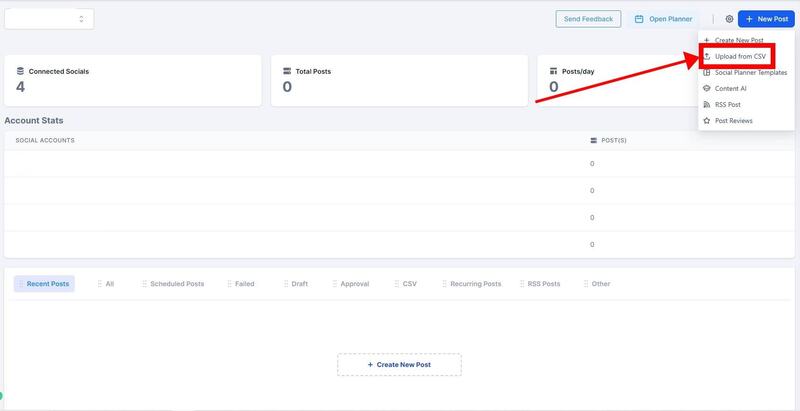Click the Post Reviews star icon
Screen dimensions: 800x411
[x=707, y=121]
